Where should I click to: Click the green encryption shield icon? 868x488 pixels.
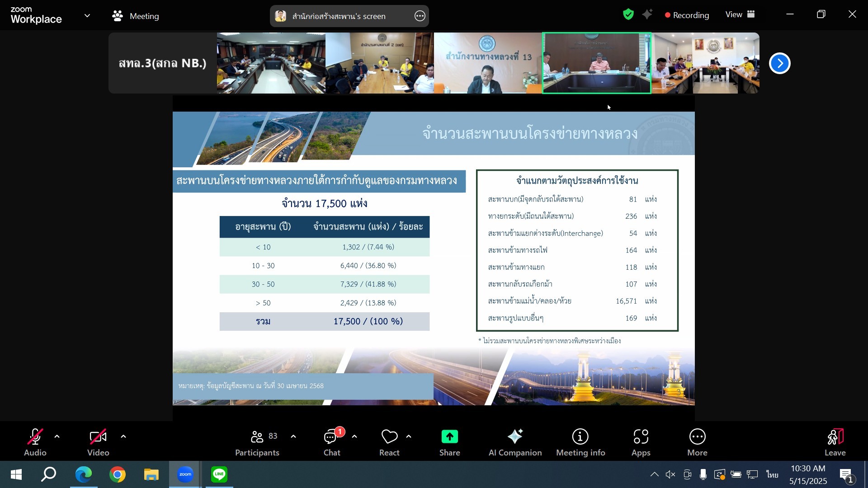pos(628,15)
